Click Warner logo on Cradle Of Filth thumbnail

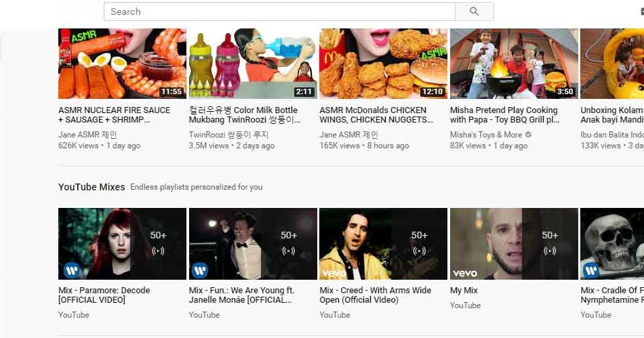point(591,270)
